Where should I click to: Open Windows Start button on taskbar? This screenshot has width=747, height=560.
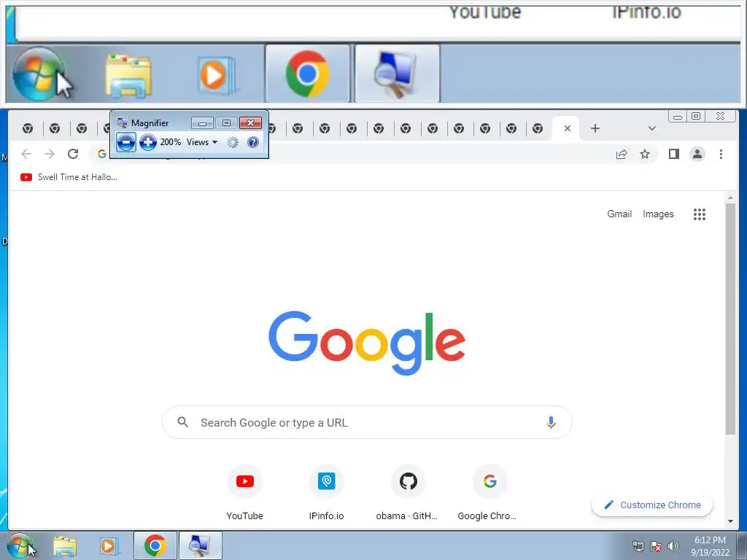coord(20,545)
